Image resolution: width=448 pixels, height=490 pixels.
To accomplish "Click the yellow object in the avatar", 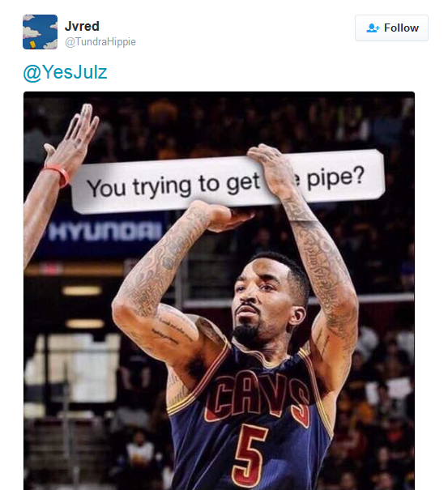I will coord(33,44).
